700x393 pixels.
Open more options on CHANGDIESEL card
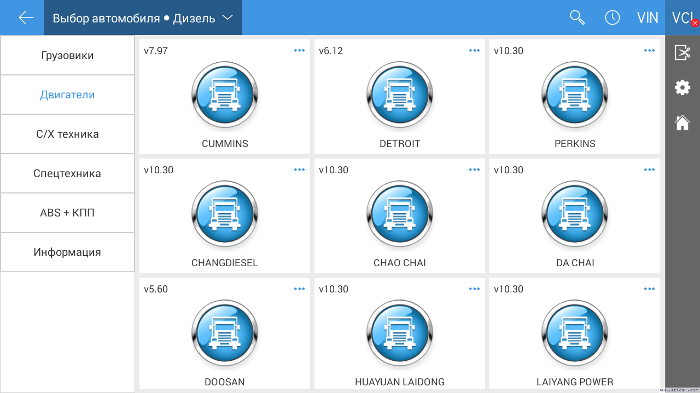[x=299, y=170]
